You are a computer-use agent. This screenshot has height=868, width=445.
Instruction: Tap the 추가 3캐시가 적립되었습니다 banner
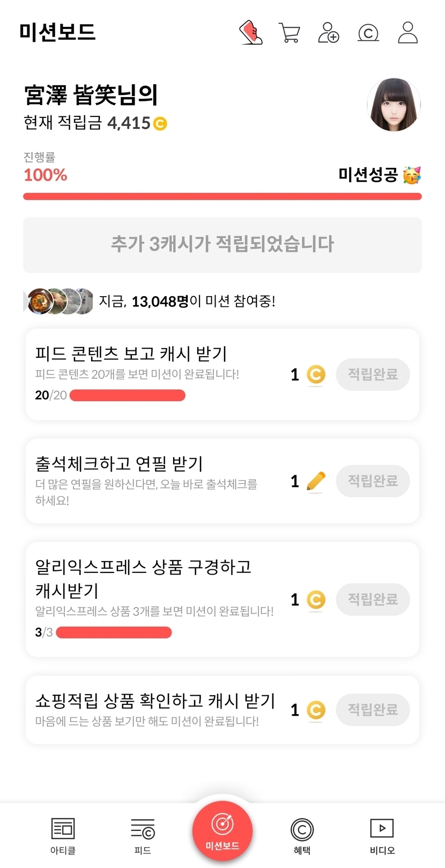coord(222,245)
